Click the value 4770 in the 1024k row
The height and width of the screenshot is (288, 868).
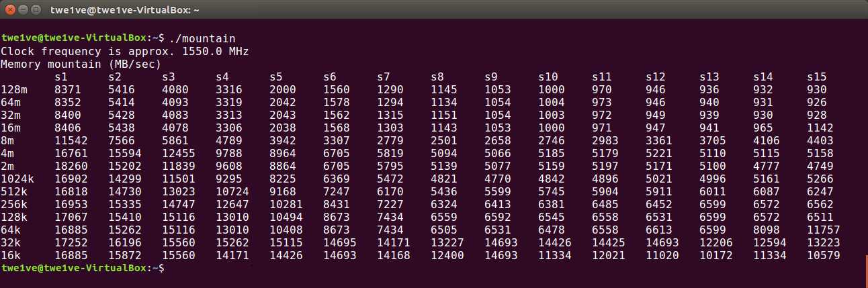click(498, 179)
